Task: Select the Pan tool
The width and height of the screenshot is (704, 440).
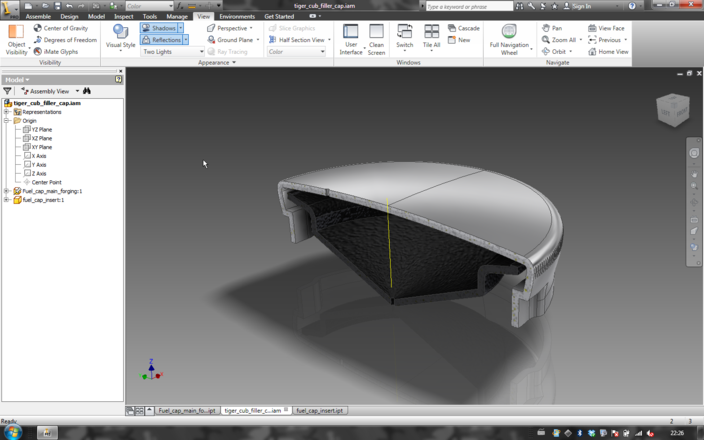Action: tap(552, 28)
